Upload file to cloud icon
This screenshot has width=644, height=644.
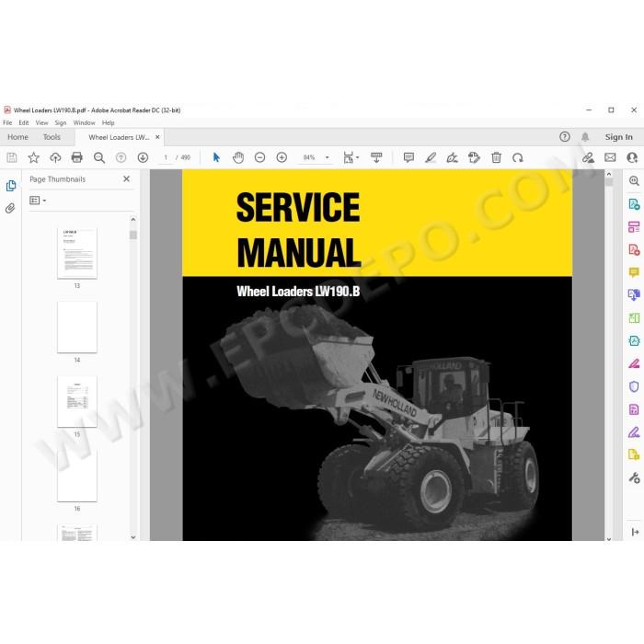55,157
